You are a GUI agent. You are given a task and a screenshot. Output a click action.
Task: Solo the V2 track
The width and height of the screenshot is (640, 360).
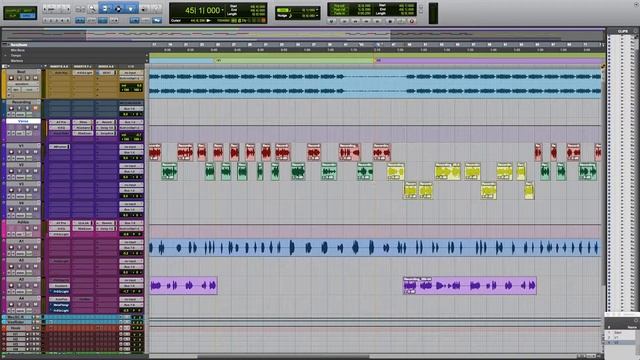pos(27,171)
